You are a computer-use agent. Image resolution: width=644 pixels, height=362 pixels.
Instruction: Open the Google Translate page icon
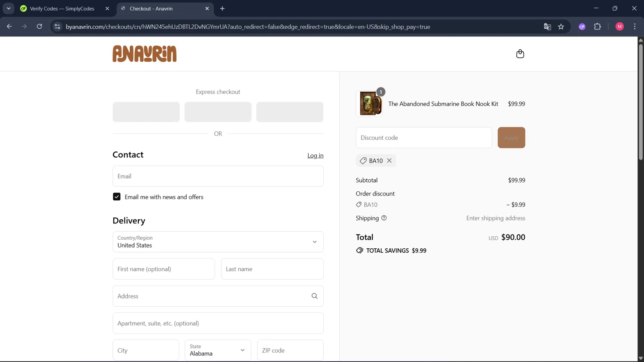tap(547, 27)
